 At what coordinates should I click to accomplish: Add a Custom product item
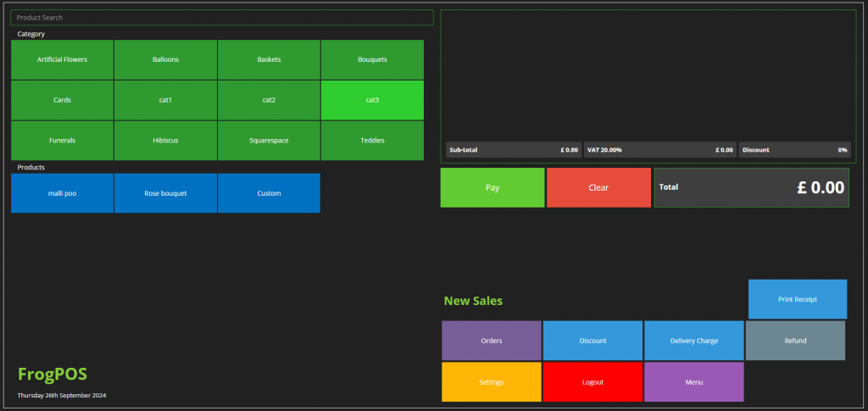pos(269,193)
